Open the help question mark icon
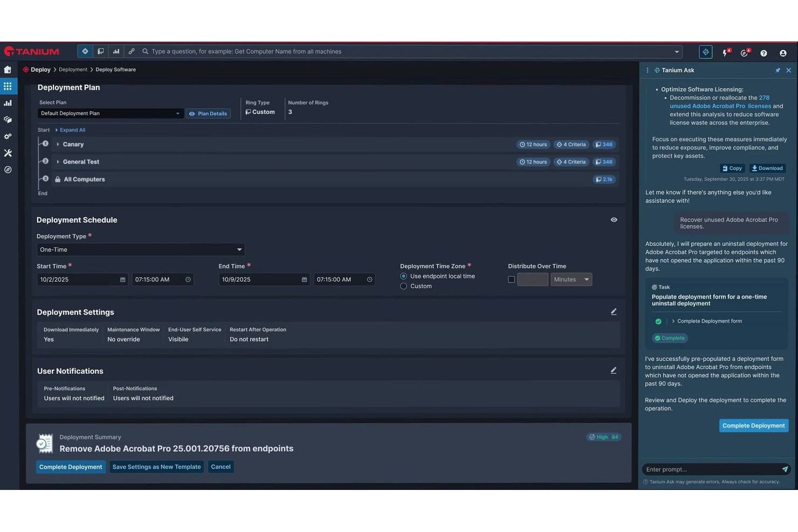 click(x=763, y=53)
